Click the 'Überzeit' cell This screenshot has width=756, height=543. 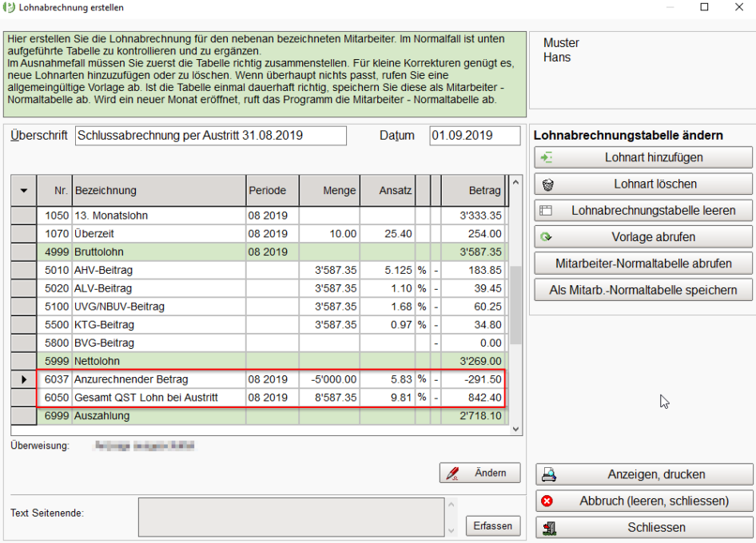159,234
